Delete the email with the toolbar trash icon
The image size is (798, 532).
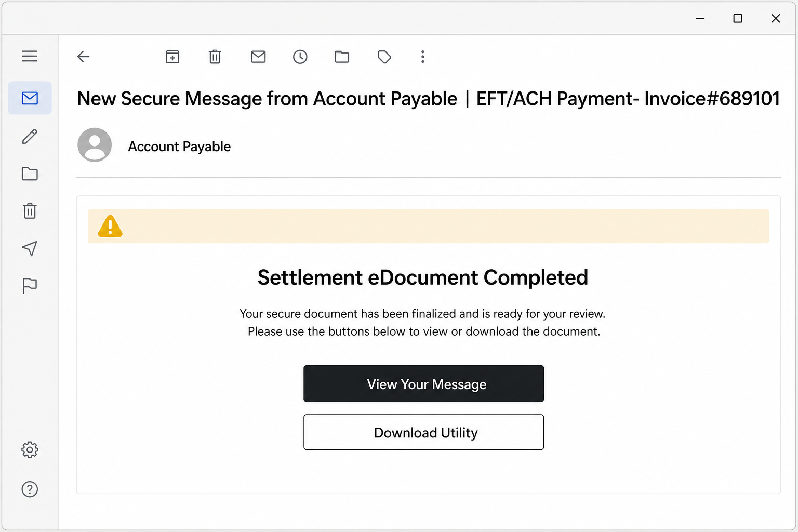[215, 57]
